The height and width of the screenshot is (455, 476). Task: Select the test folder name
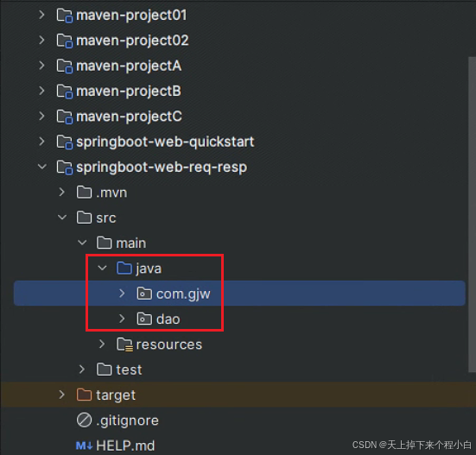tap(129, 370)
